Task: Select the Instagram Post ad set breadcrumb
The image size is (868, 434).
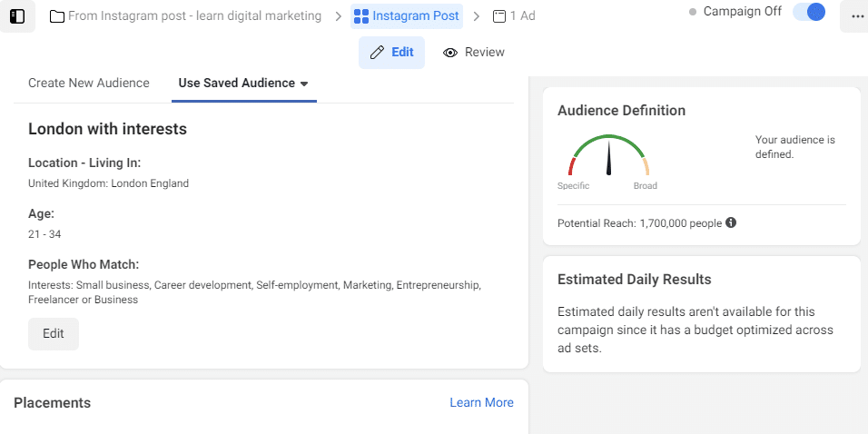Action: (x=407, y=16)
